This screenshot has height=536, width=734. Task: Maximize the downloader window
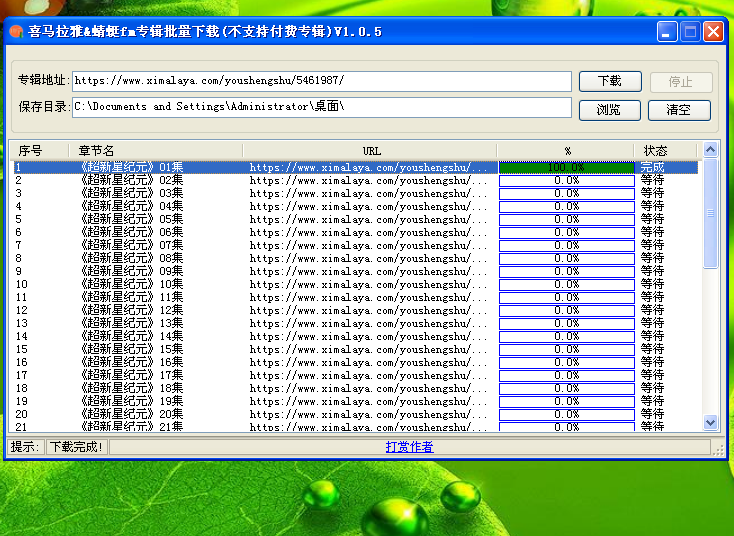click(690, 32)
